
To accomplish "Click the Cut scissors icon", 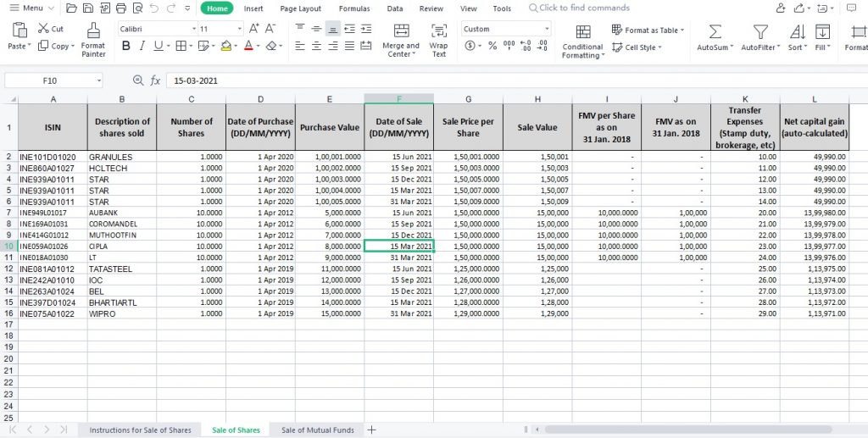I will click(x=44, y=29).
